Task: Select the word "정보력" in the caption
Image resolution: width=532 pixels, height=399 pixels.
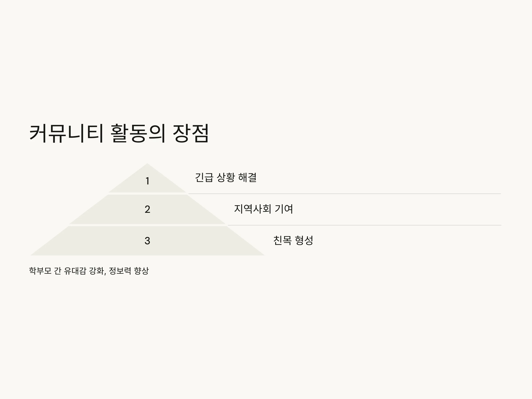Action: coord(120,271)
